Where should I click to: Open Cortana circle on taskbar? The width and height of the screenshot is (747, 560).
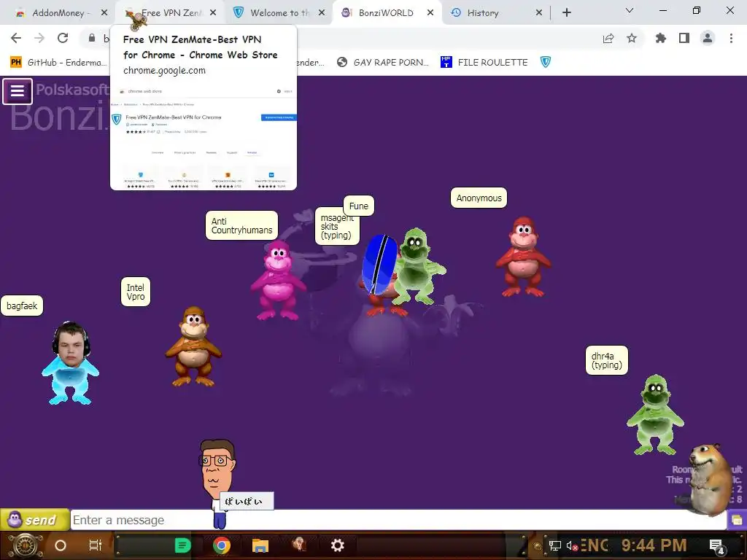point(61,545)
